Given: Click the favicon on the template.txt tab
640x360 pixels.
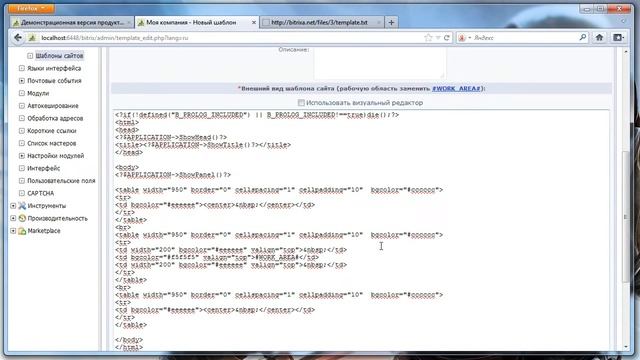Looking at the screenshot, I should tap(266, 22).
